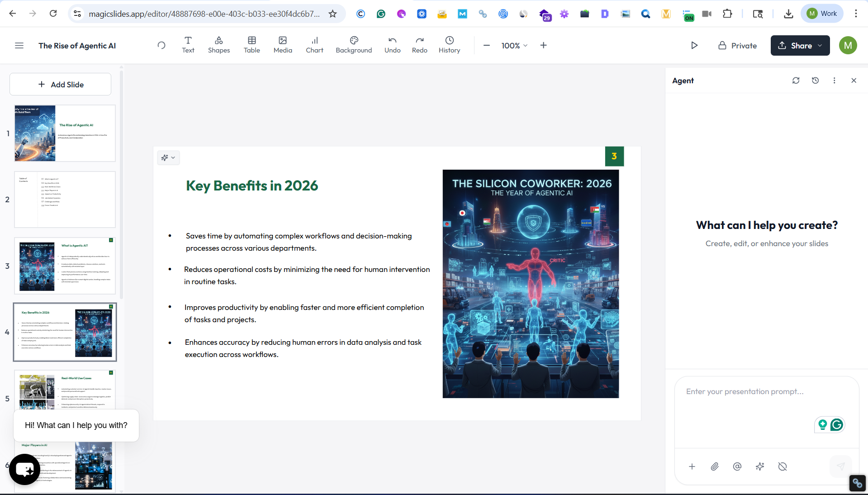The width and height of the screenshot is (868, 495).
Task: Open the version History
Action: pyautogui.click(x=449, y=45)
